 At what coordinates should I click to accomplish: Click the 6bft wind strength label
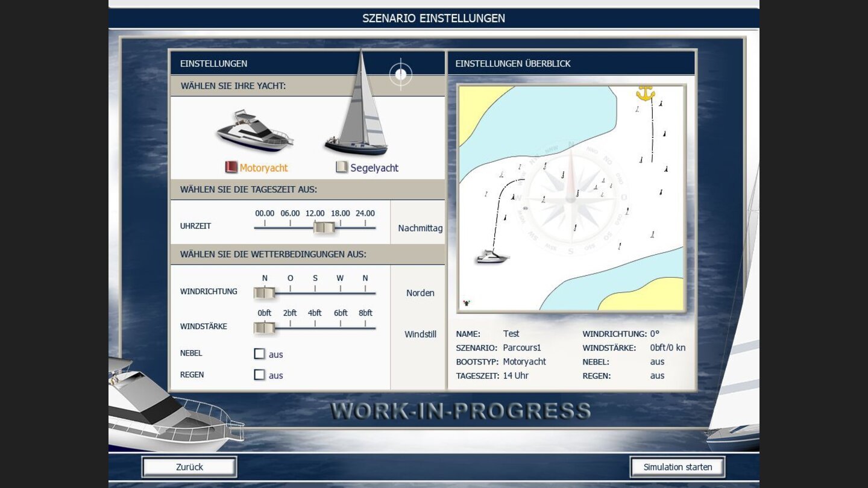(341, 313)
